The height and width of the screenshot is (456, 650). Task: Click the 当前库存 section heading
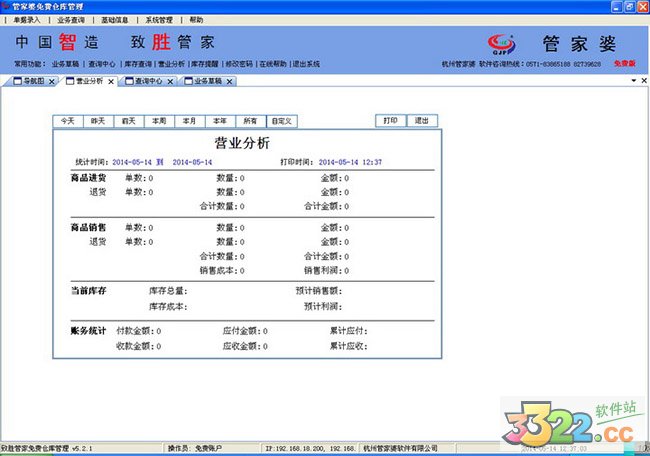88,291
